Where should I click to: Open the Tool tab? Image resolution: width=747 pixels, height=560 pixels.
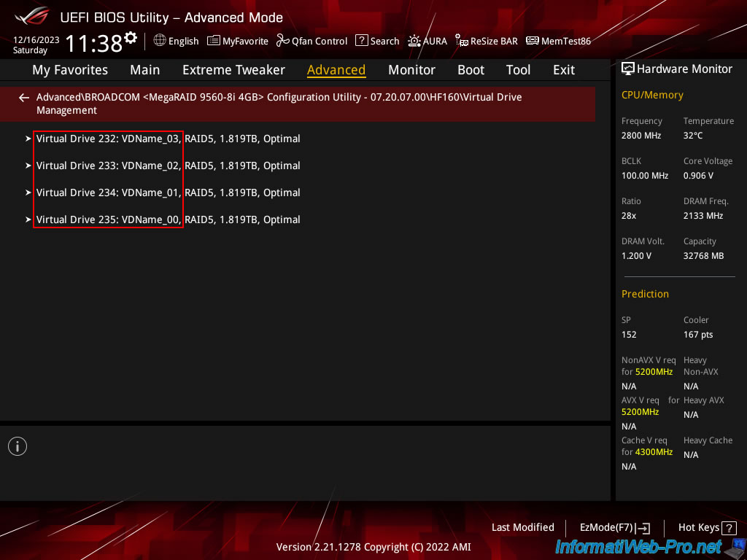coord(519,70)
